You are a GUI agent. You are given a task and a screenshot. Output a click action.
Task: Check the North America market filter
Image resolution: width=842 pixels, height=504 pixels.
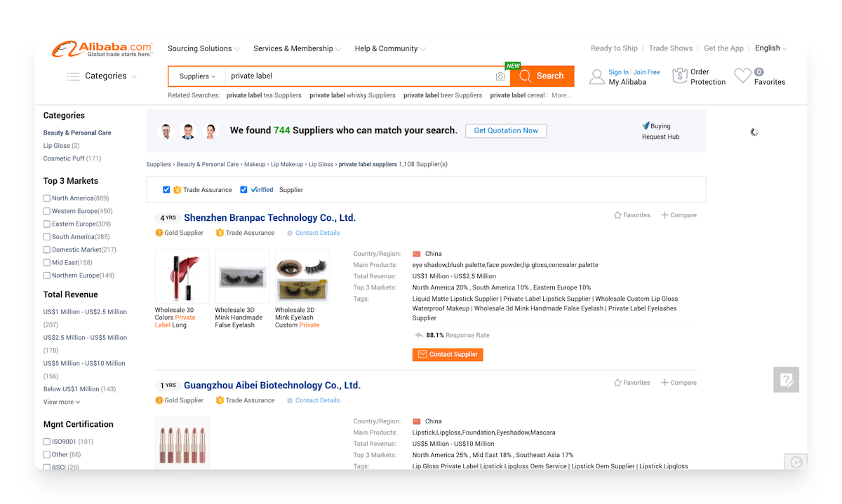(x=47, y=198)
